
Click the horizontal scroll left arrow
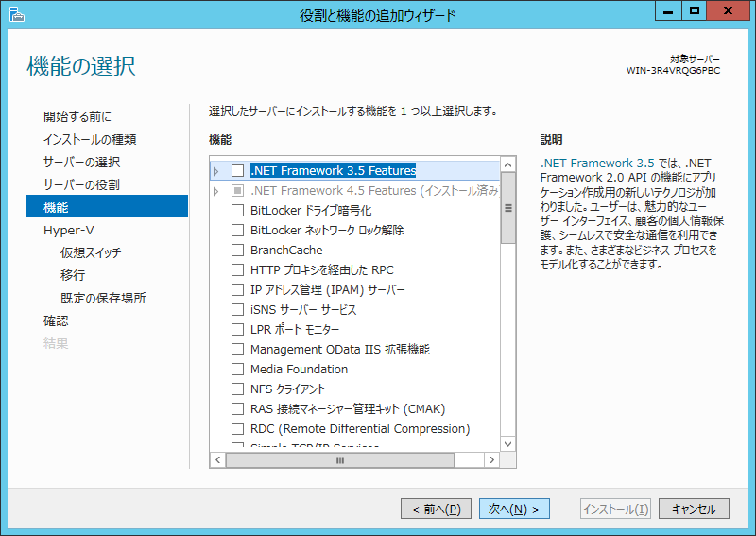coord(218,460)
